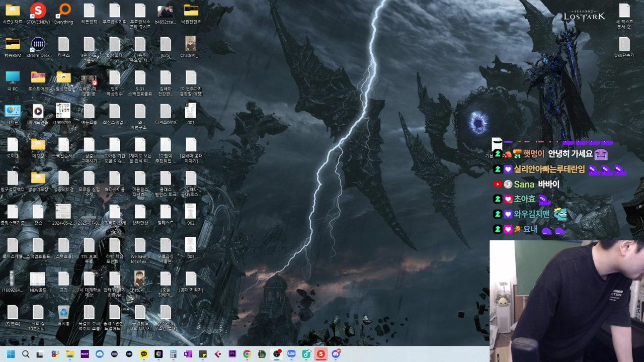Select the 로스트아크 folder icon
The width and height of the screenshot is (644, 362).
[x=38, y=80]
